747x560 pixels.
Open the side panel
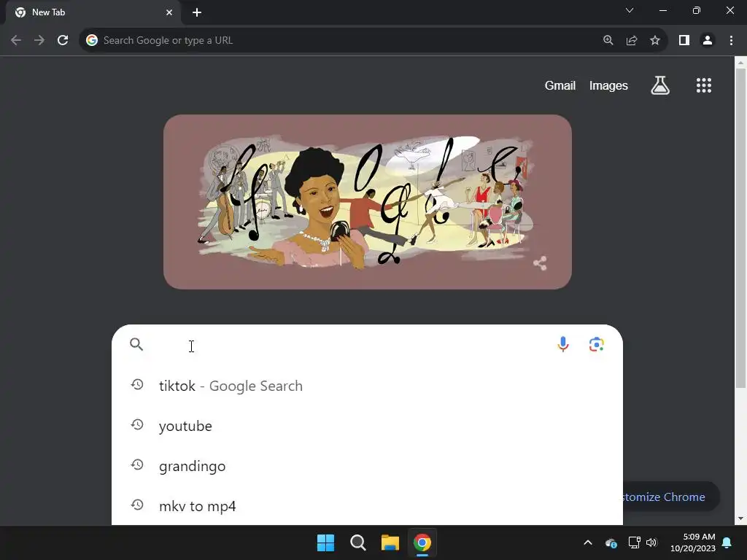(x=684, y=41)
